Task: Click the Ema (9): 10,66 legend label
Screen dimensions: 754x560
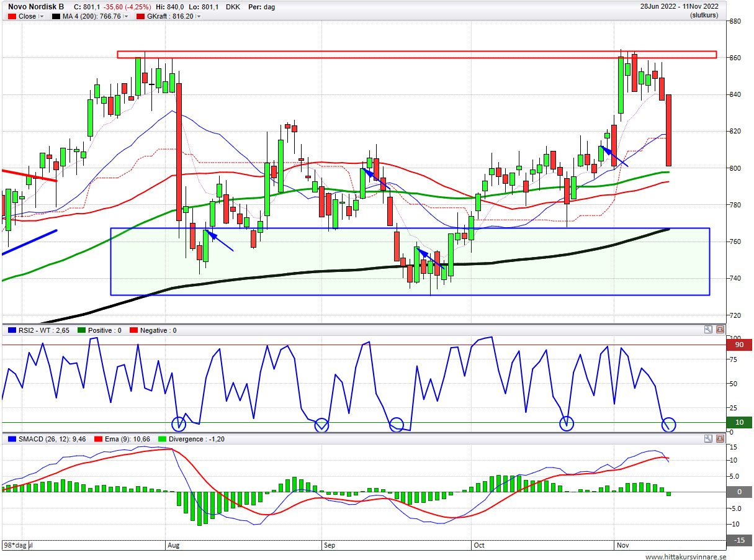Action: (127, 439)
